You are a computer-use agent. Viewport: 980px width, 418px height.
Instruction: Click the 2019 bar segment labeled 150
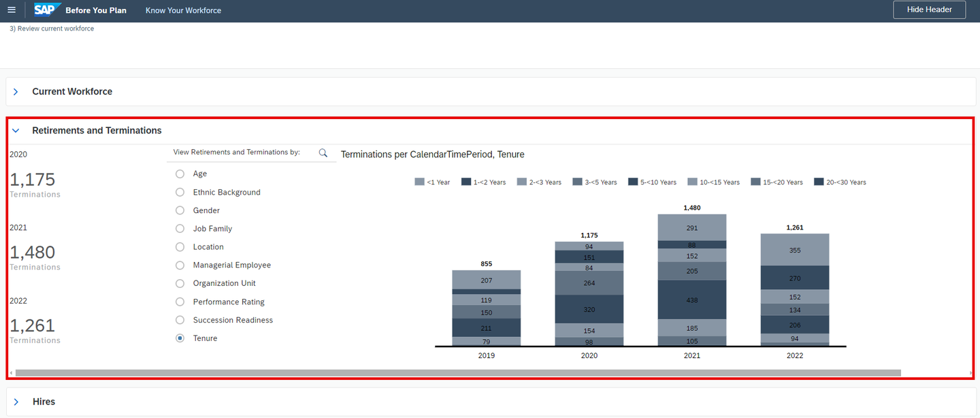[x=487, y=312]
